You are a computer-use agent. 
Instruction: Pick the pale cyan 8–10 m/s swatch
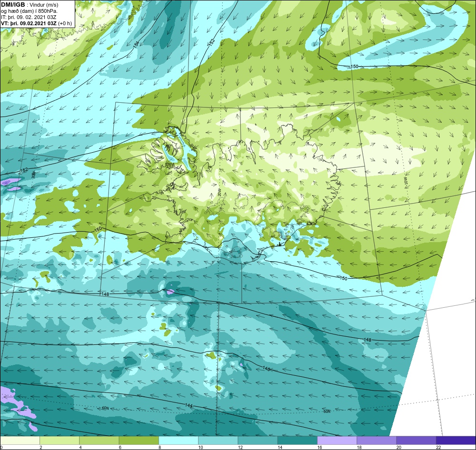178,440
